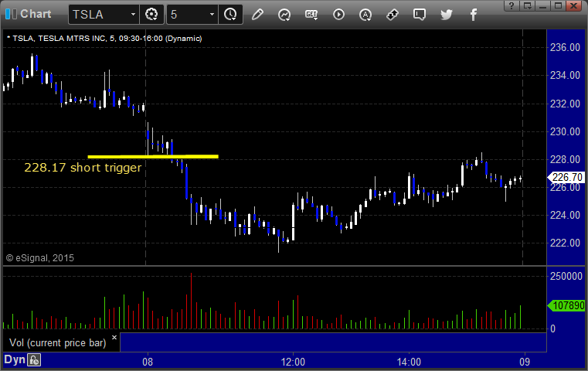Screen dimensions: 588x371
Task: Click the 107890 volume value label
Action: [x=566, y=306]
